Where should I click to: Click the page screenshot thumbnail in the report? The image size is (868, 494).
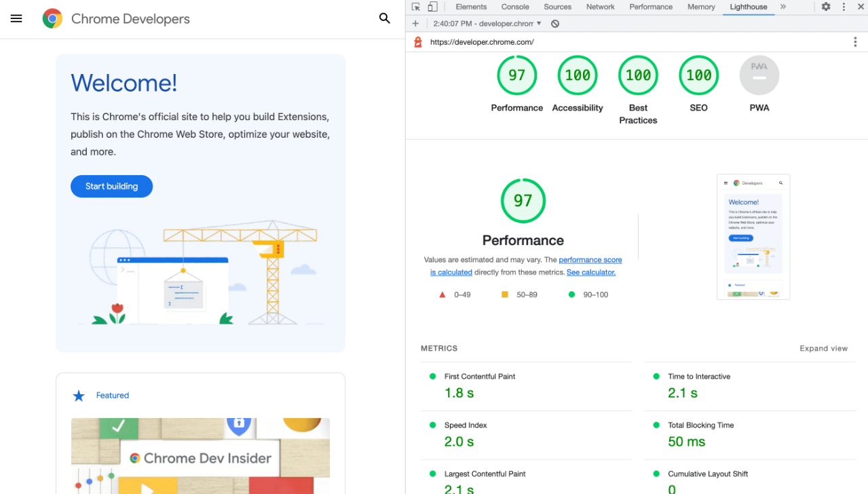[753, 236]
